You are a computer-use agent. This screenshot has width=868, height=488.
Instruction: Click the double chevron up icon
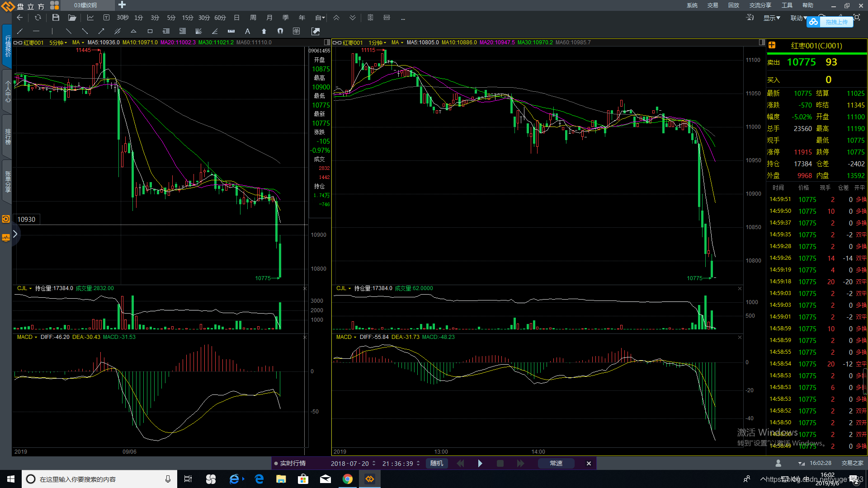pos(336,18)
